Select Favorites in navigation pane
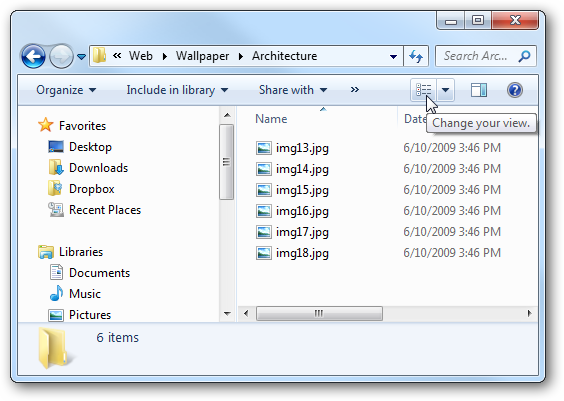This screenshot has height=401, width=564. pyautogui.click(x=82, y=126)
